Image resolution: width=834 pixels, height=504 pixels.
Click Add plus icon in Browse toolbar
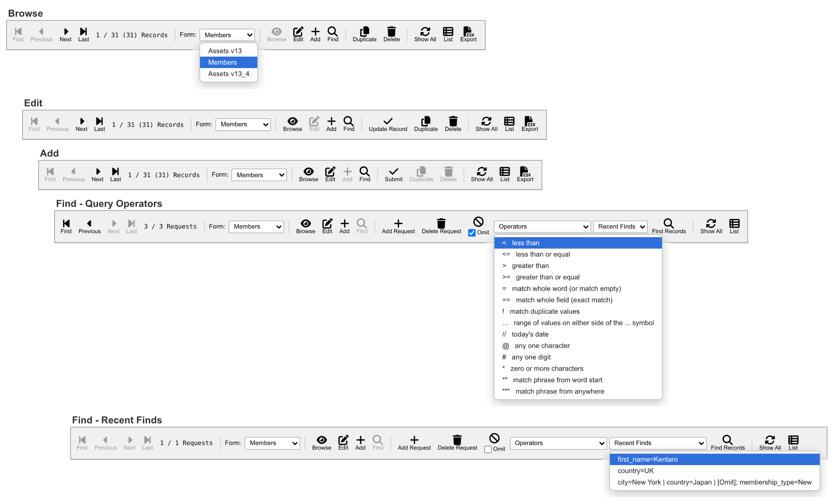(x=315, y=35)
